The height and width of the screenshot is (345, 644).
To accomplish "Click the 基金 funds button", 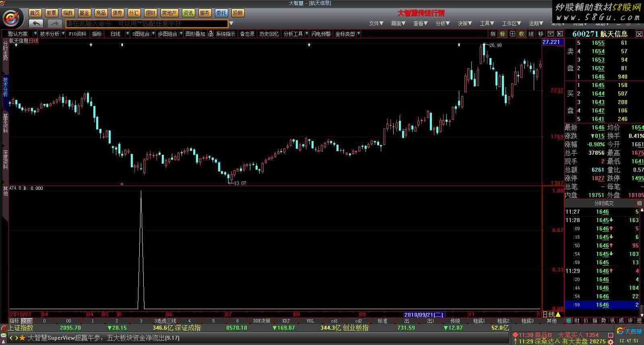I will 85,13.
